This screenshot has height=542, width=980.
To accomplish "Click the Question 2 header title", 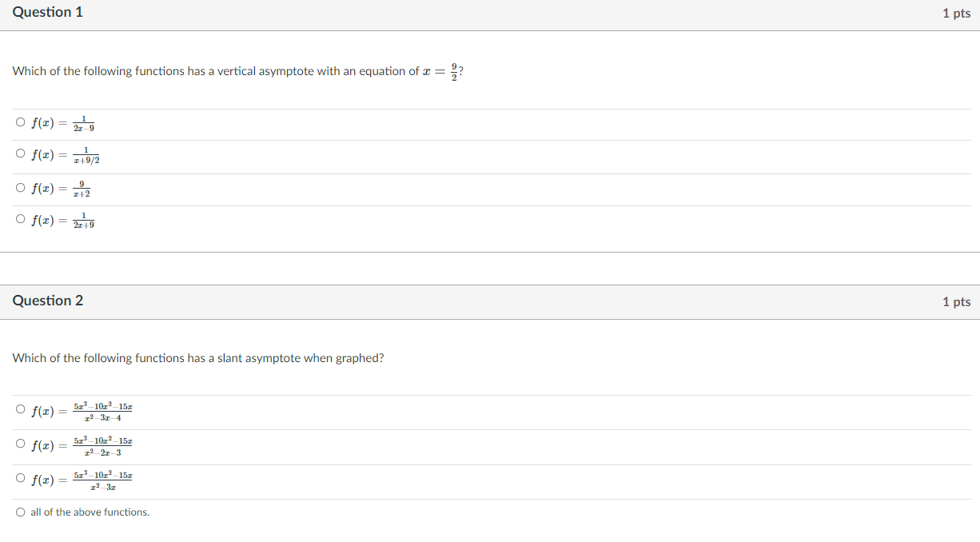I will [x=47, y=301].
